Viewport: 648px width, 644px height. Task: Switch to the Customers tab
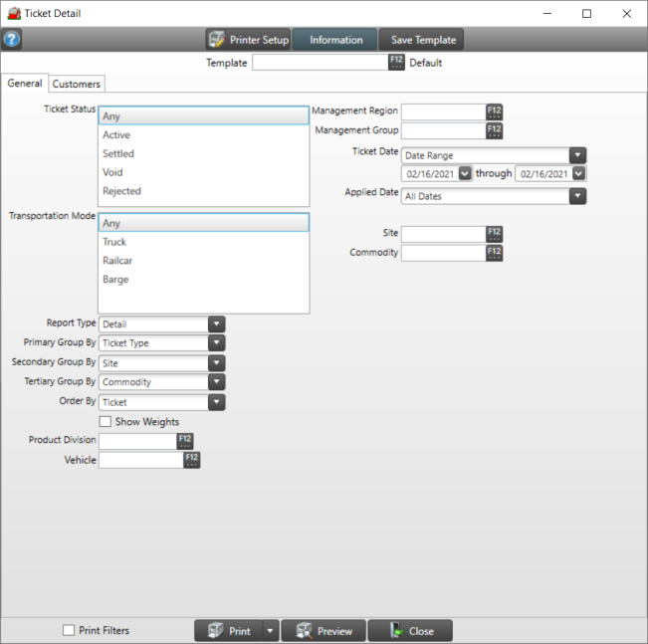[x=77, y=85]
